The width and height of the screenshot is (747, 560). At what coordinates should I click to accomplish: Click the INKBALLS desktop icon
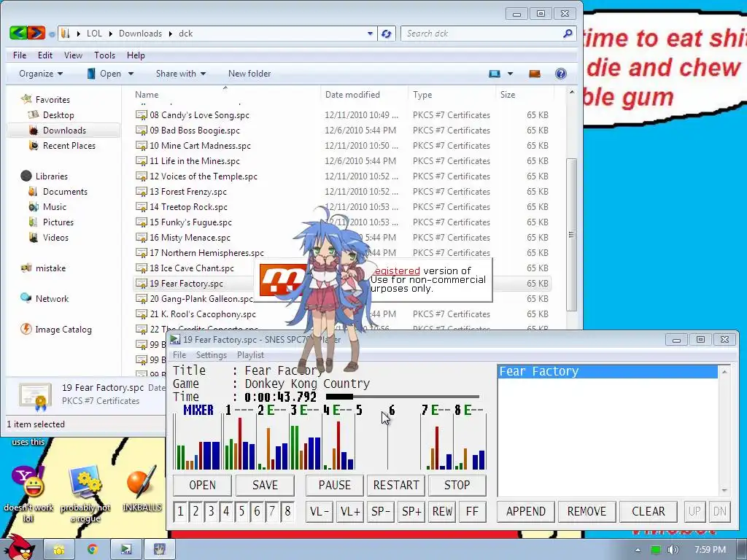pyautogui.click(x=142, y=483)
